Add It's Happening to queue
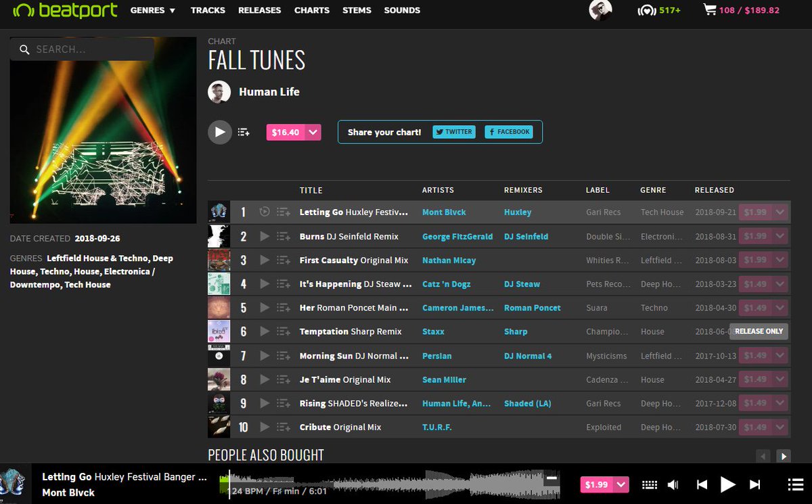 (x=284, y=284)
